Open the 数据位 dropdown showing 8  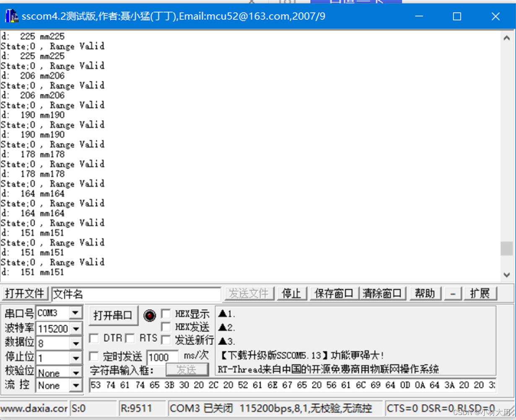pos(76,343)
